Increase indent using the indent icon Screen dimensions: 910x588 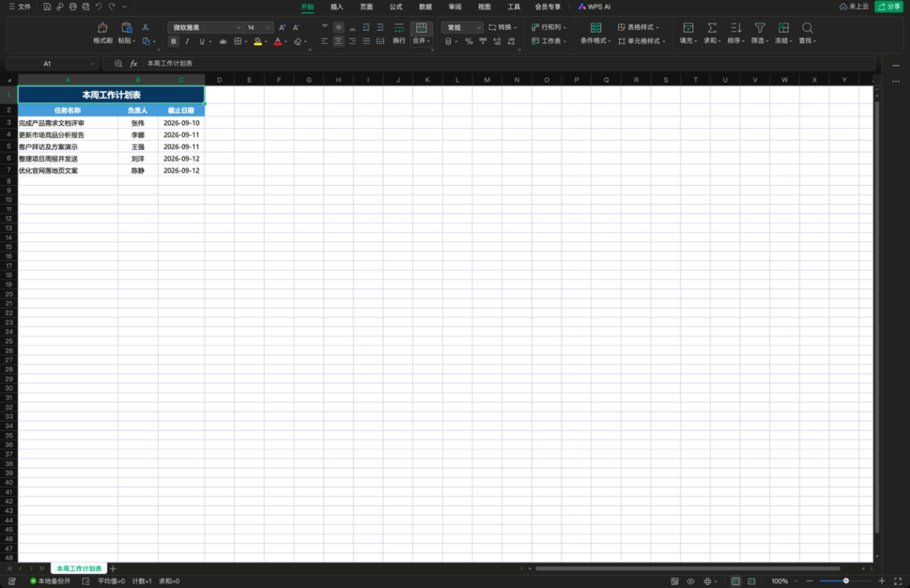pos(380,28)
